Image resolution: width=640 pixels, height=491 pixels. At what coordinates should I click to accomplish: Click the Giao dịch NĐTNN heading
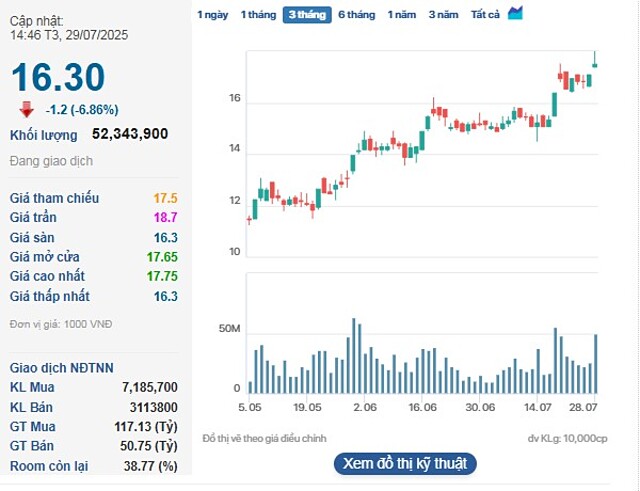[x=55, y=366]
